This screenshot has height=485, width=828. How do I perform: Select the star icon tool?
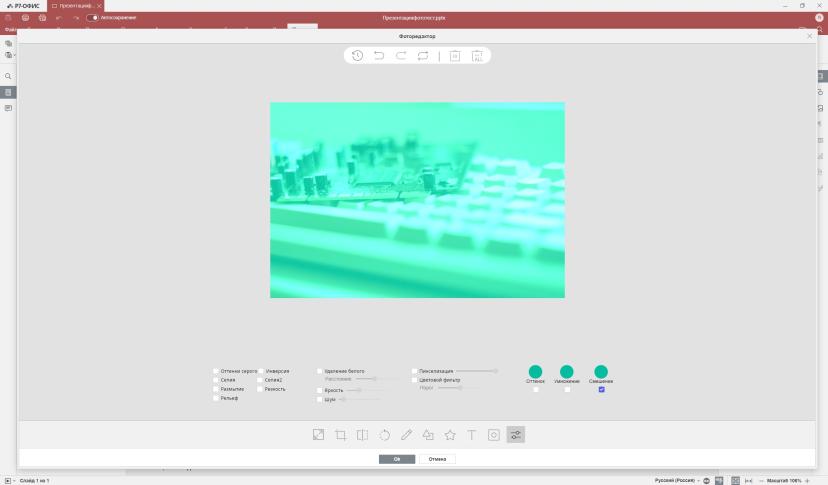450,435
